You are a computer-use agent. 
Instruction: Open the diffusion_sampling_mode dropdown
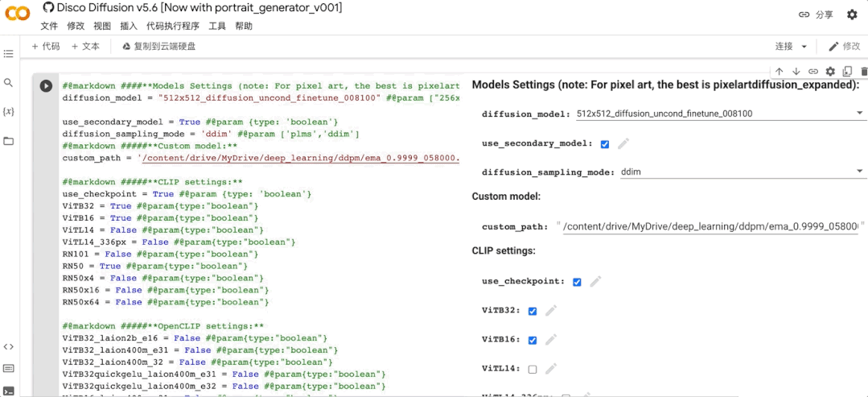point(859,172)
